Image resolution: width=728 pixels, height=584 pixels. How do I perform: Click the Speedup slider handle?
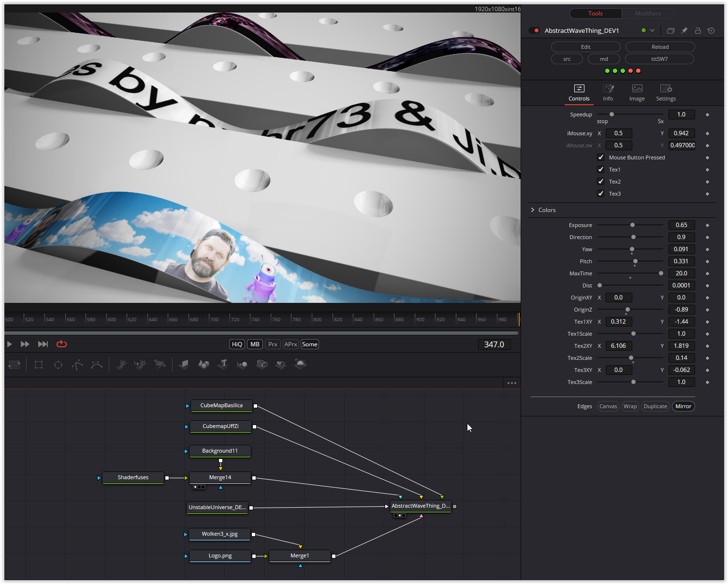pyautogui.click(x=612, y=114)
